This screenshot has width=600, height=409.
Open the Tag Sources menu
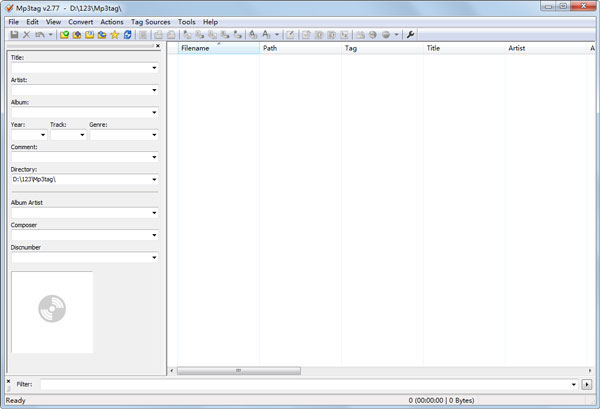[x=150, y=22]
